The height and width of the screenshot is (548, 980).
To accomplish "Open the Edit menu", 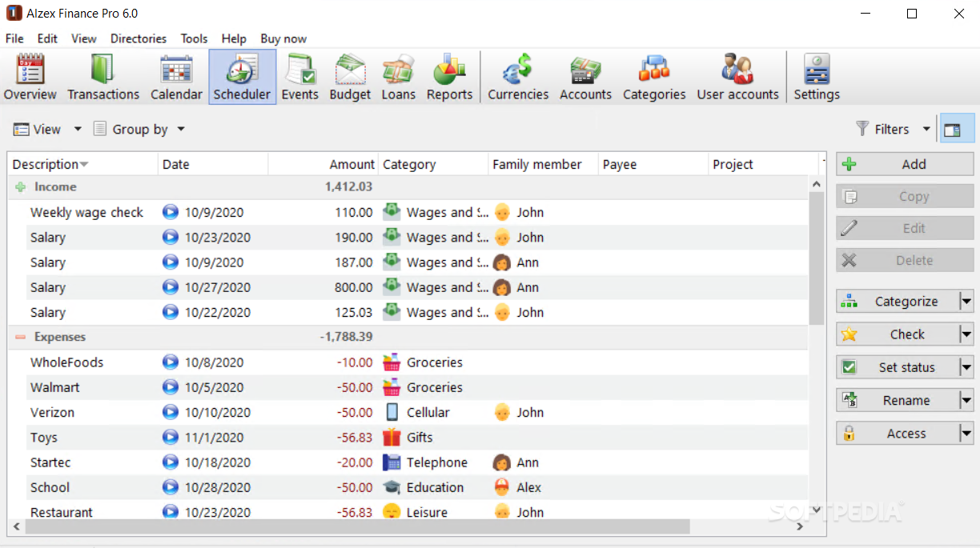I will pyautogui.click(x=47, y=38).
